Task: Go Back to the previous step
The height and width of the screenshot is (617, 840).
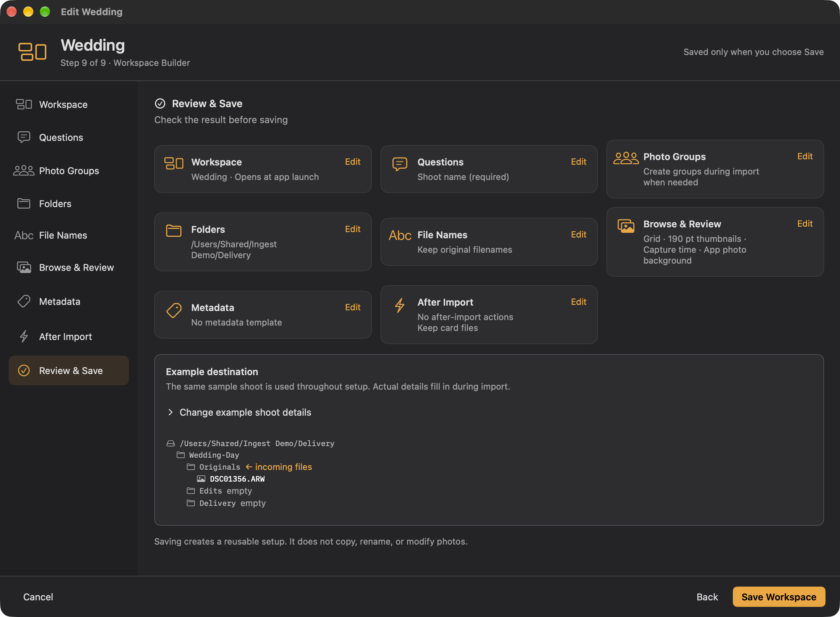Action: [707, 597]
